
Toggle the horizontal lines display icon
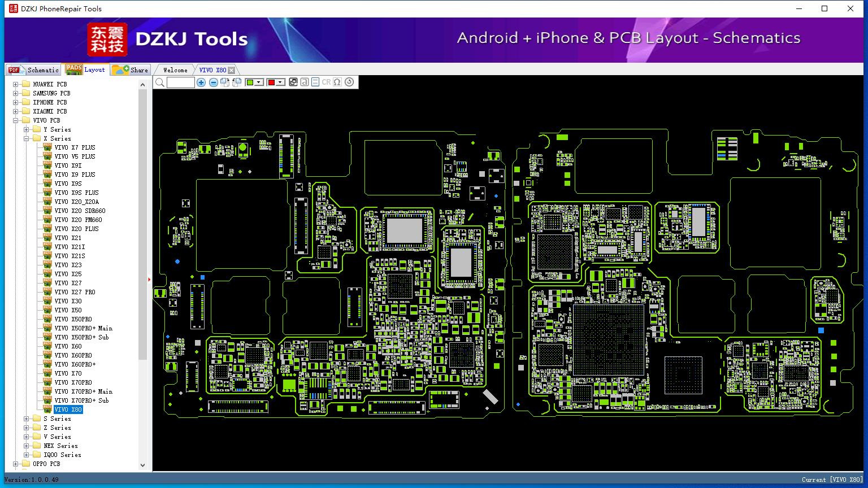pyautogui.click(x=315, y=82)
